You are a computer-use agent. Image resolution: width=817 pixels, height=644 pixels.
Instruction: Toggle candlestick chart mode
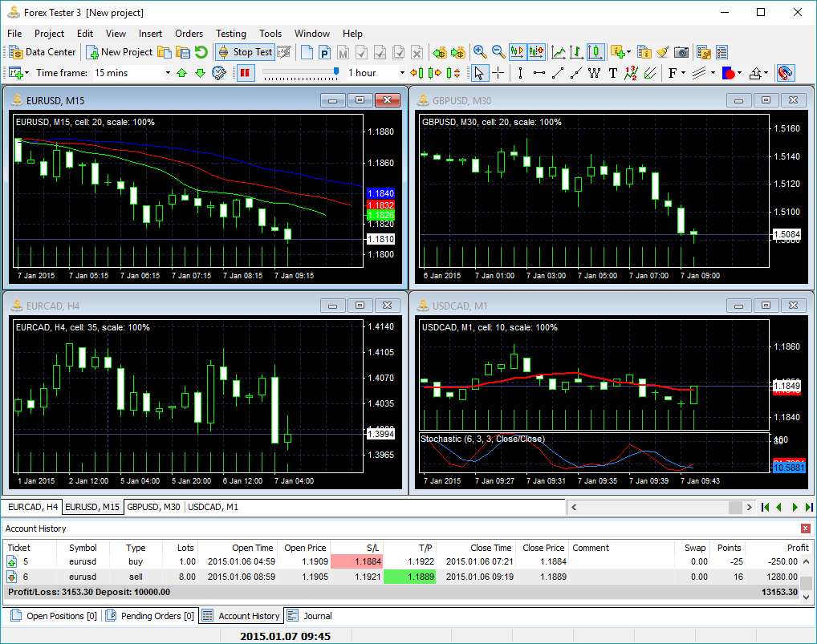[x=595, y=52]
